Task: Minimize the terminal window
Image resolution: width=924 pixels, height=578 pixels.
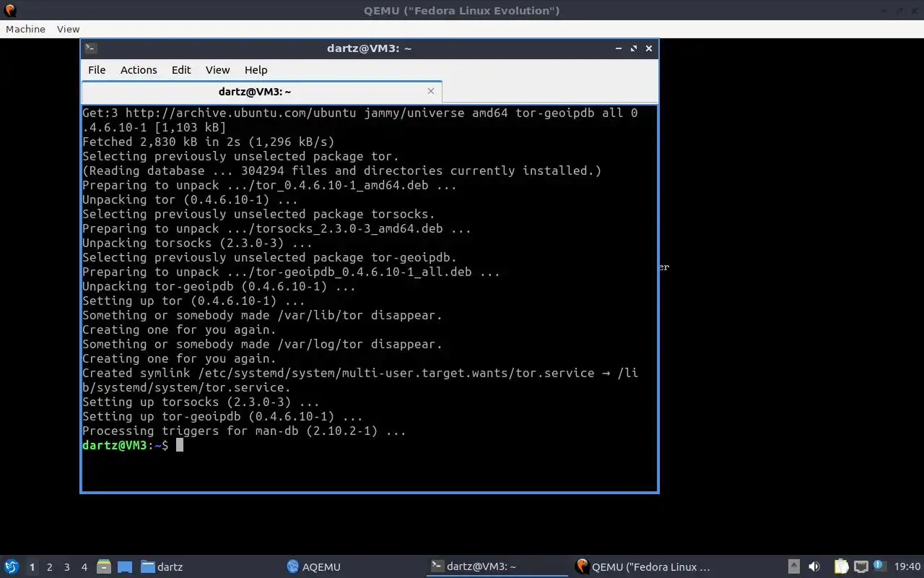Action: [619, 48]
